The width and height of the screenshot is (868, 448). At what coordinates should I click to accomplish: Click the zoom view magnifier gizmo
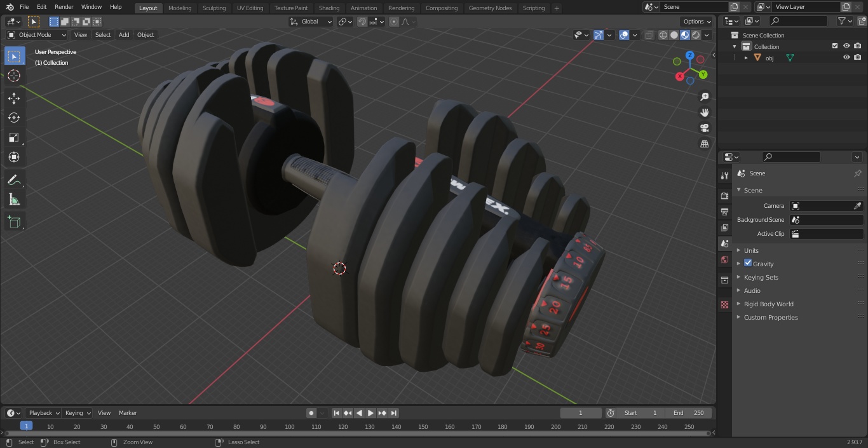[x=704, y=97]
